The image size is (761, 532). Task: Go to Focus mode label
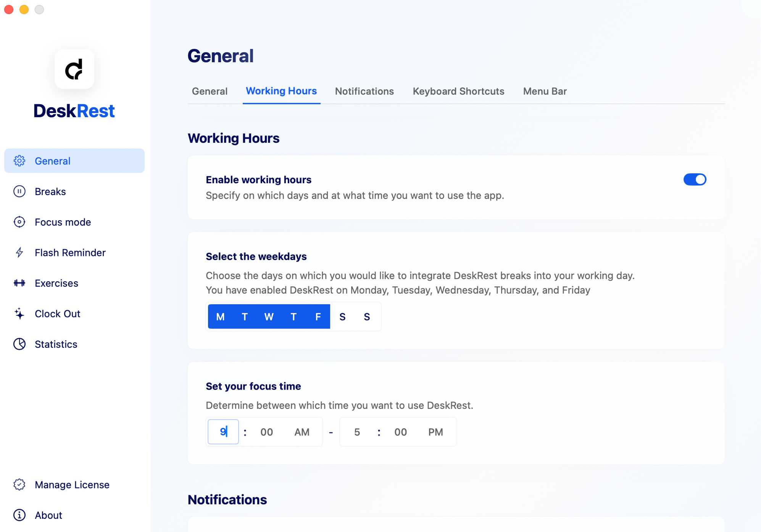click(63, 222)
